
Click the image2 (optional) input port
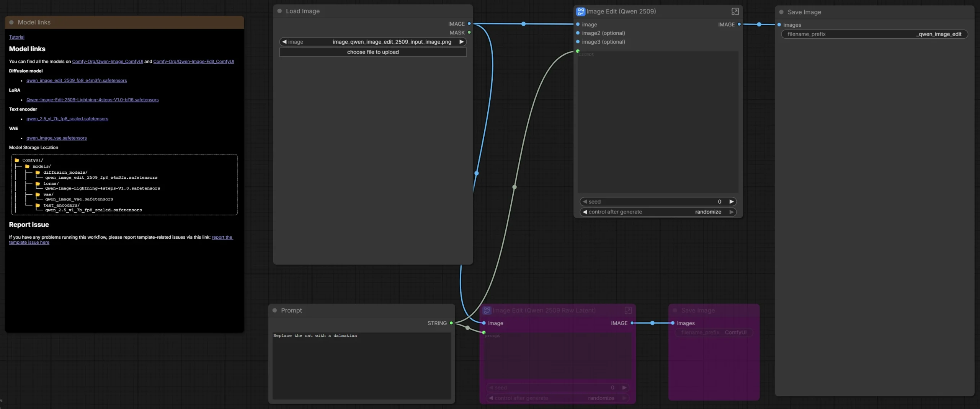[578, 33]
